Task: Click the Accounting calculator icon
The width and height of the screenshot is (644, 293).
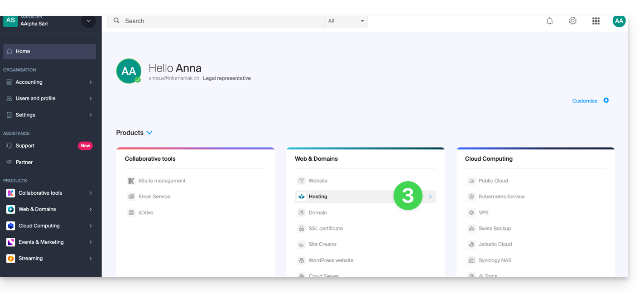Action: pos(10,82)
